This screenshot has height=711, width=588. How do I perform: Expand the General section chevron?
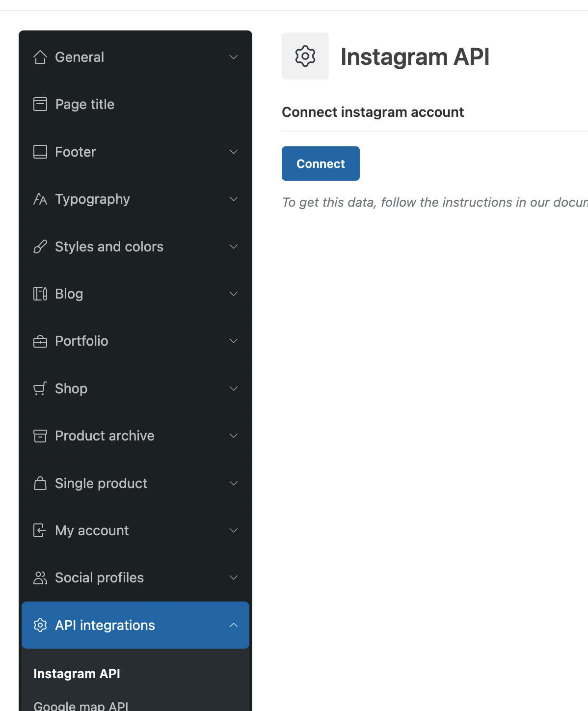[x=234, y=57]
